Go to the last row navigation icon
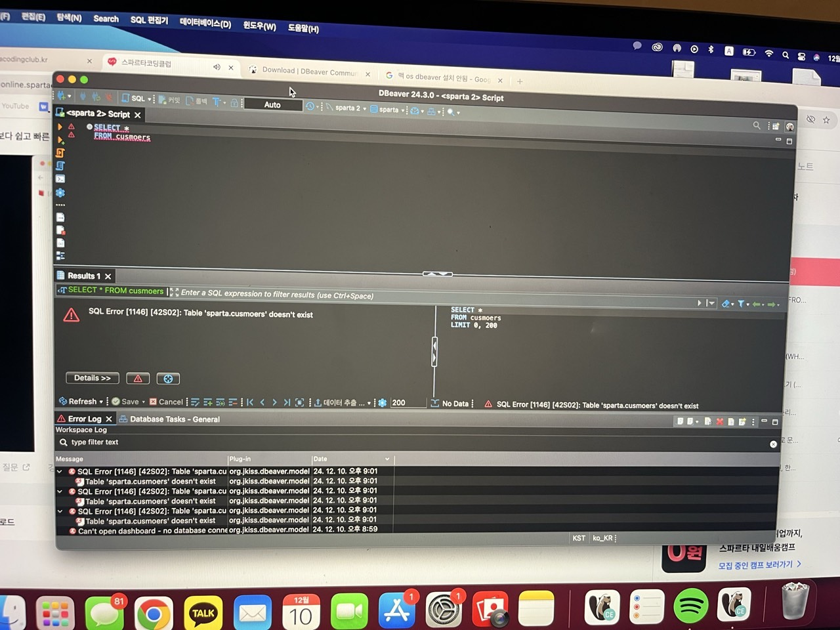This screenshot has width=840, height=630. click(x=287, y=402)
